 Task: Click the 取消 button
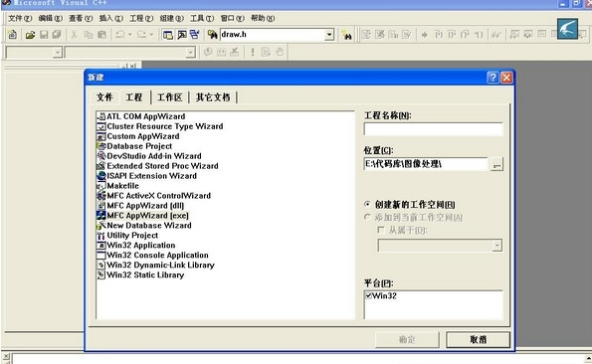pyautogui.click(x=478, y=339)
